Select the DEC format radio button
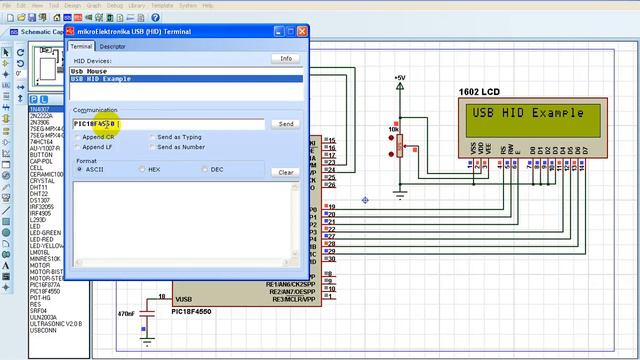The image size is (640, 360). point(204,169)
